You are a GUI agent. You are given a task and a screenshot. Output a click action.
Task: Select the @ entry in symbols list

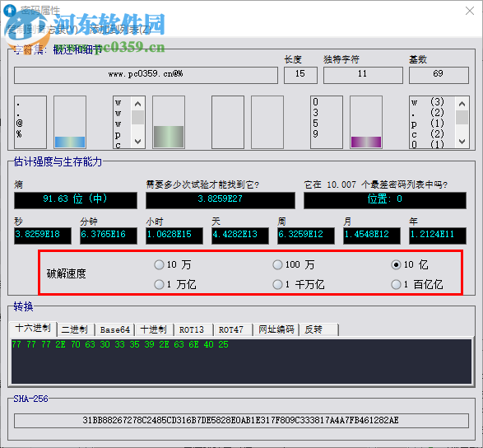(x=20, y=124)
